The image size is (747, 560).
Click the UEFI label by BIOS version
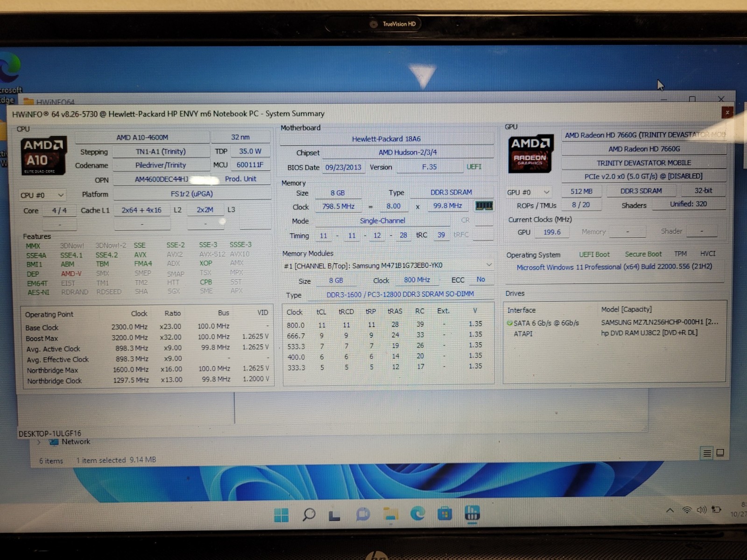(474, 167)
